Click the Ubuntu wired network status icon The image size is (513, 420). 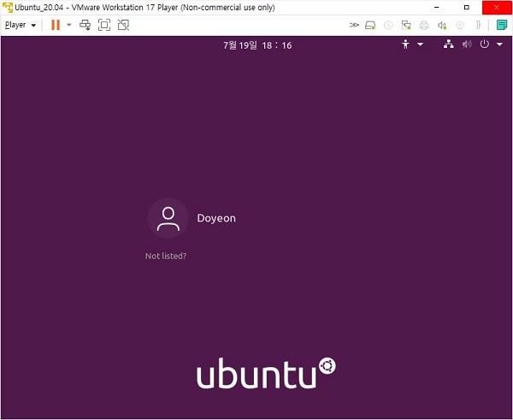pos(449,44)
